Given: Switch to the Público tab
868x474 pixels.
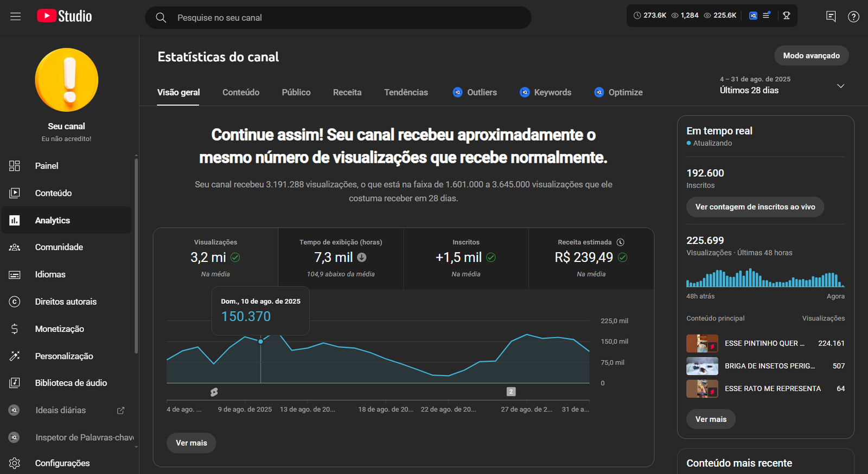Looking at the screenshot, I should point(296,92).
